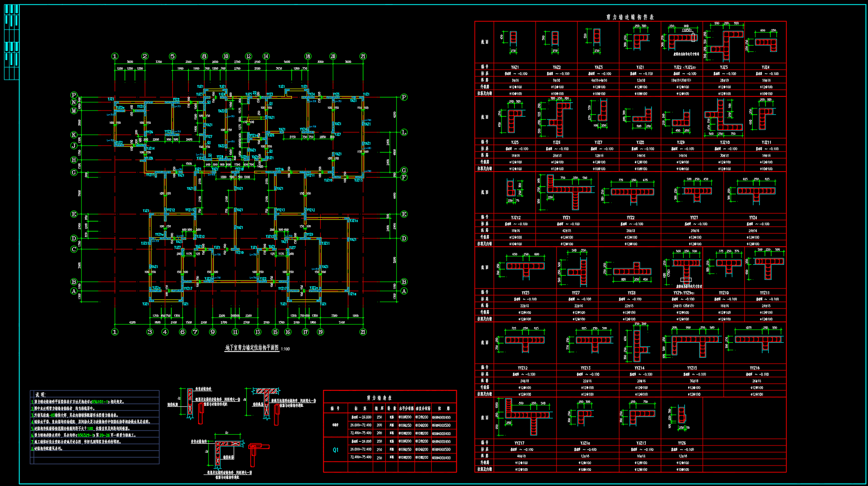Click YAZ2 label in edge member table
The height and width of the screenshot is (486, 868).
tap(557, 67)
